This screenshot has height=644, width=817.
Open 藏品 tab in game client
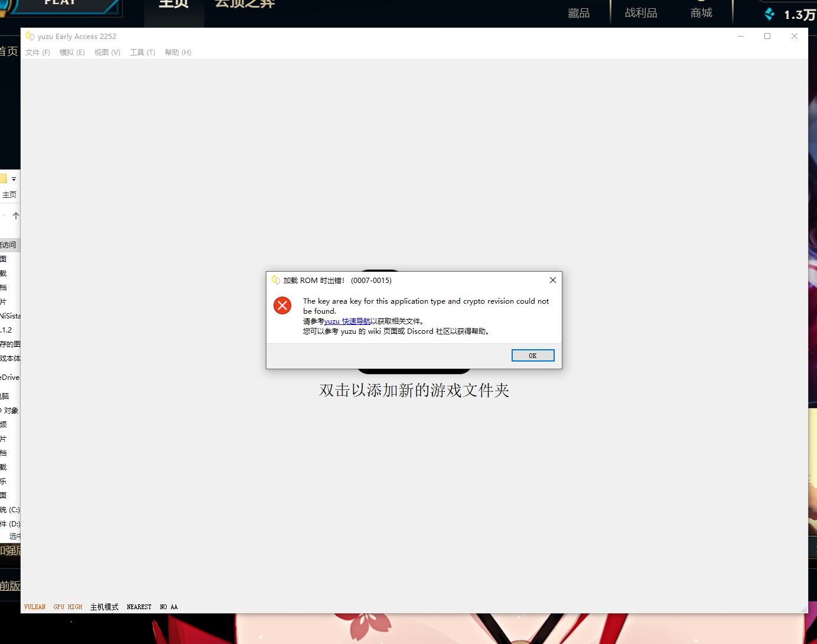[x=579, y=13]
